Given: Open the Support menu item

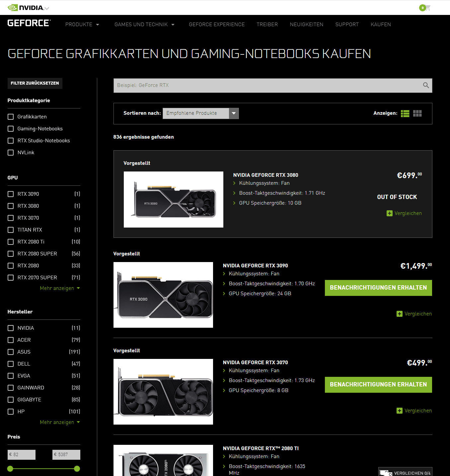Looking at the screenshot, I should click(347, 25).
